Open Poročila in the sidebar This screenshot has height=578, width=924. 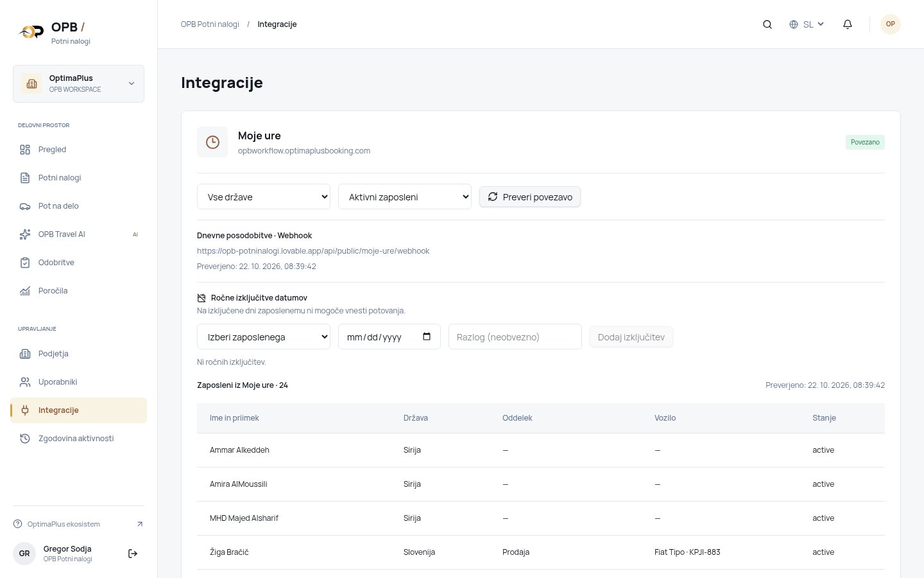(78, 291)
